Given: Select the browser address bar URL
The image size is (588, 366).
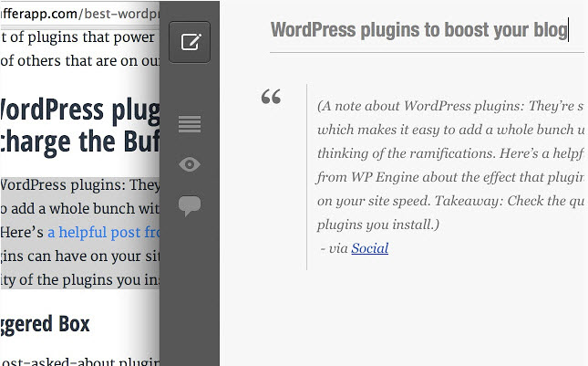Looking at the screenshot, I should pyautogui.click(x=80, y=14).
